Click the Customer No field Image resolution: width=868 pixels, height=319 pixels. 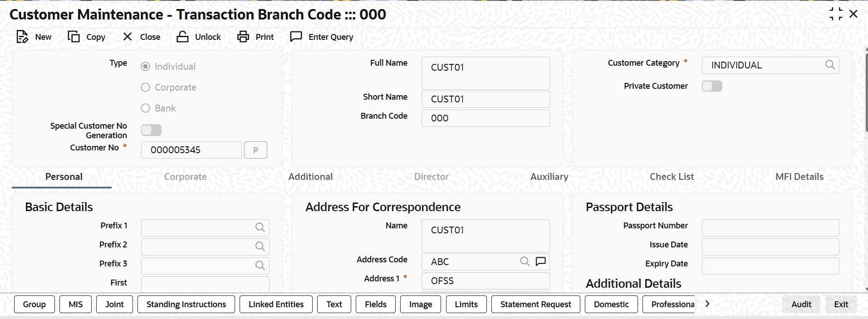(191, 150)
